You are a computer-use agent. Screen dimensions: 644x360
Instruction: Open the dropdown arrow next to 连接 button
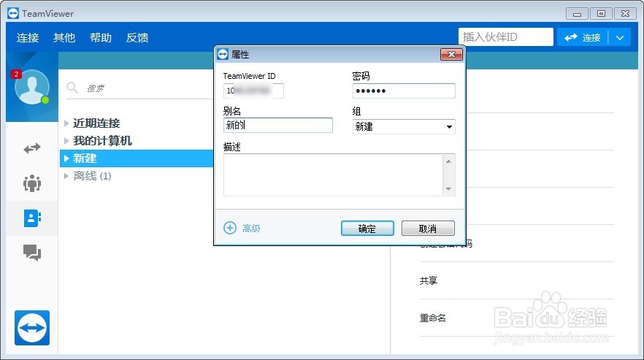point(620,38)
